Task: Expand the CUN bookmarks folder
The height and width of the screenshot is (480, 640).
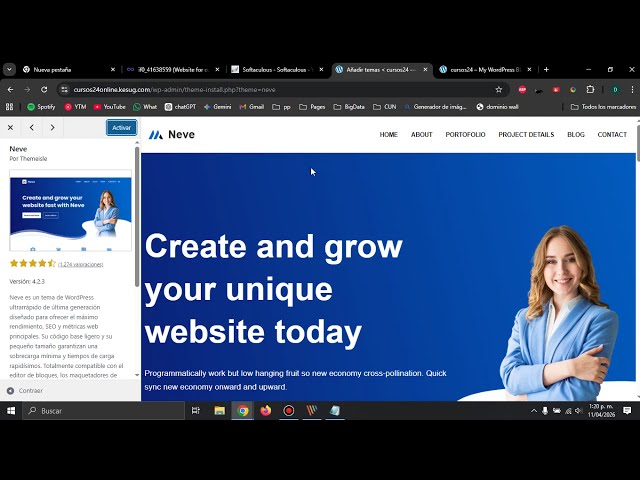Action: pos(385,107)
